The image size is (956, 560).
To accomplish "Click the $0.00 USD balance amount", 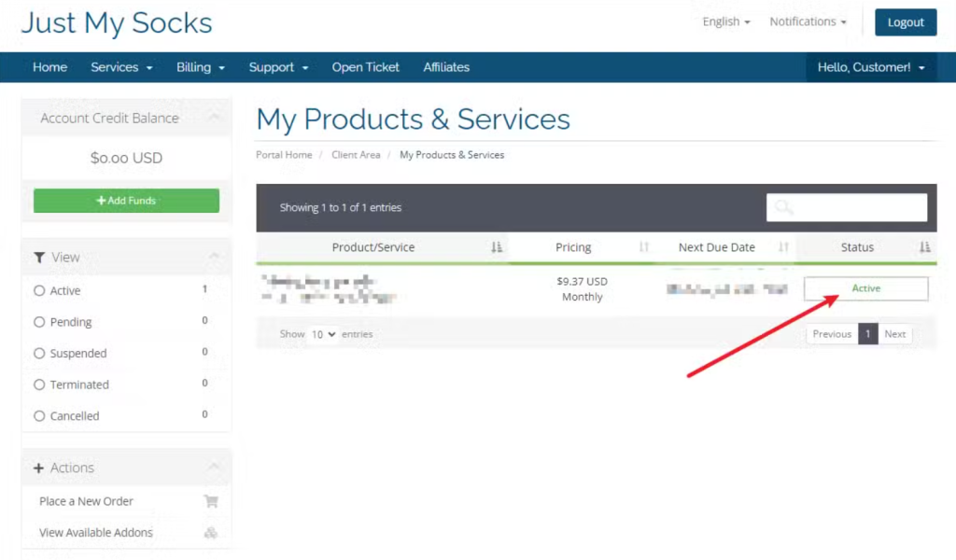I will [x=126, y=158].
